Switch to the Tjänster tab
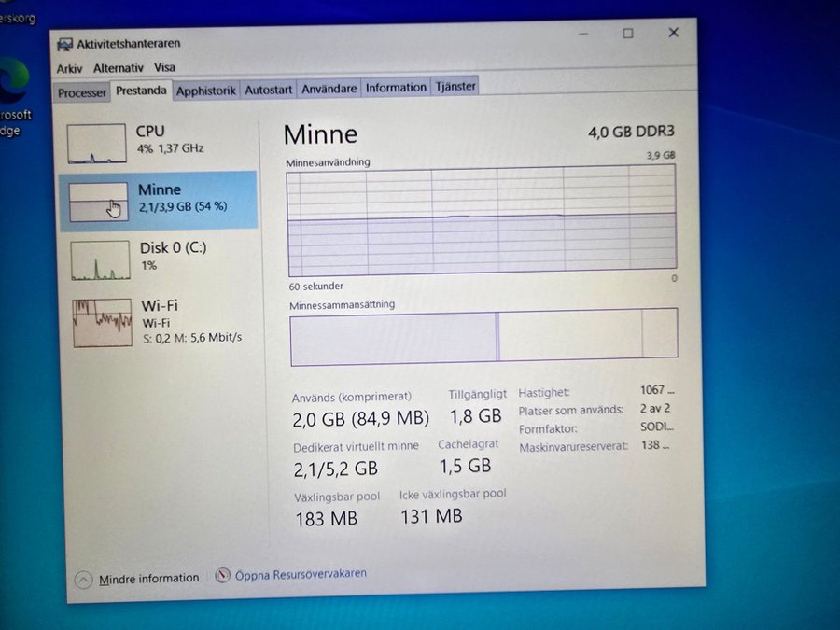The width and height of the screenshot is (840, 630). pos(455,86)
